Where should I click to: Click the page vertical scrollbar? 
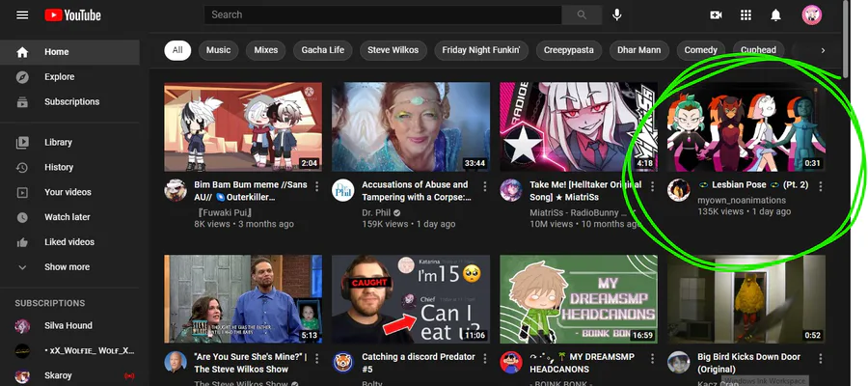(846, 39)
